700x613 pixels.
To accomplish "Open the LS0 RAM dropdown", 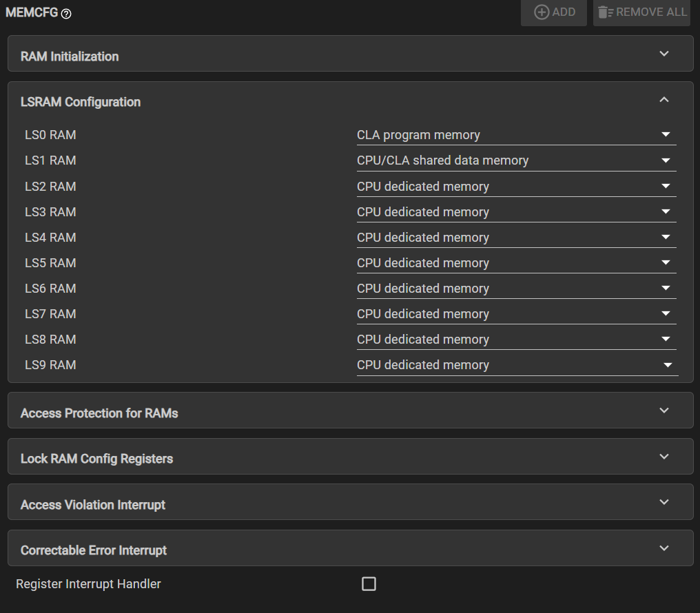I will pyautogui.click(x=515, y=135).
